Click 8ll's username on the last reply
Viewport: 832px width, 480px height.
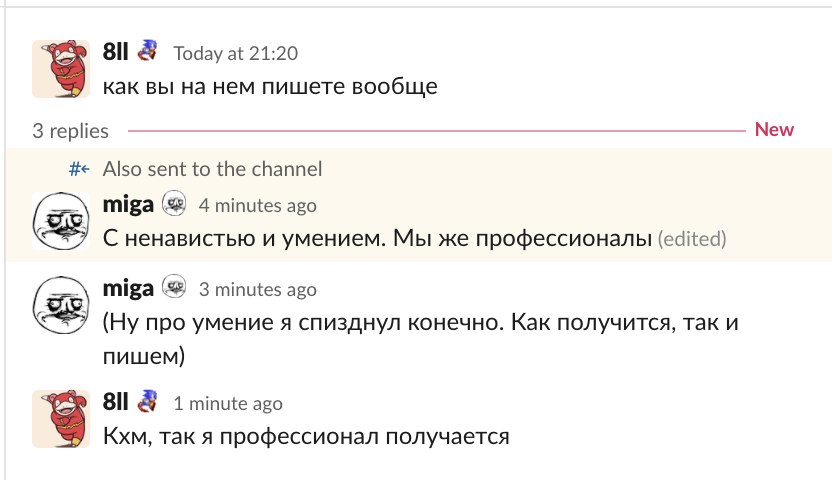click(116, 402)
